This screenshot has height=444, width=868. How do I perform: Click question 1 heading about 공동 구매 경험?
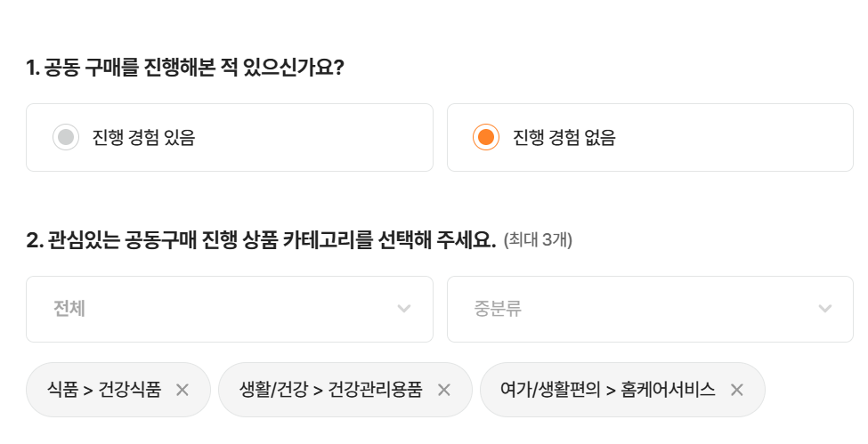[x=185, y=68]
